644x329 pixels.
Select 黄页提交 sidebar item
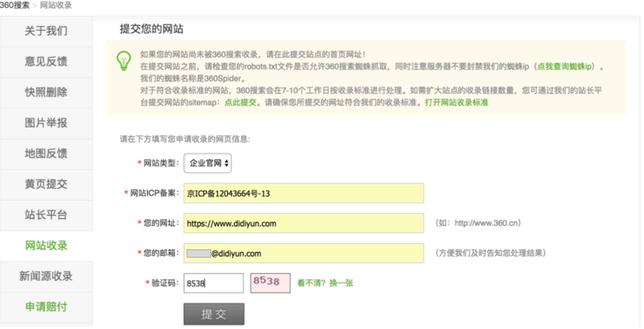46,185
